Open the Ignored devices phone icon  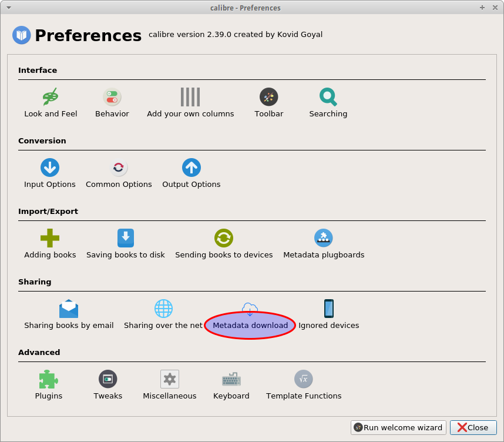pyautogui.click(x=329, y=309)
